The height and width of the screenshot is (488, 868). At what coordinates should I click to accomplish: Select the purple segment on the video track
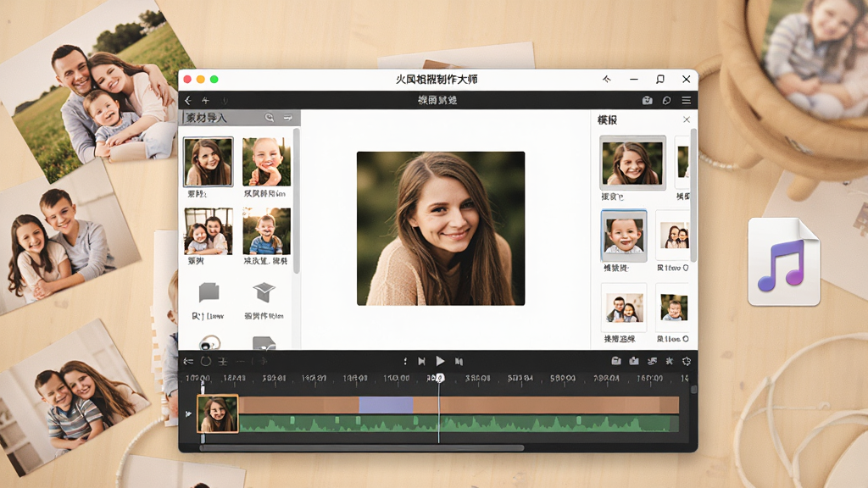pyautogui.click(x=386, y=405)
